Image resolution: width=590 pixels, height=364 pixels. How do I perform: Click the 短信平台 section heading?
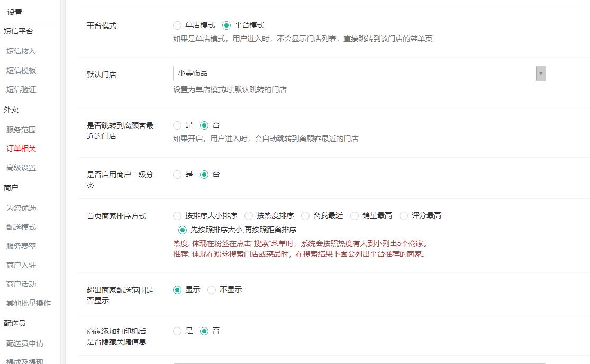pyautogui.click(x=19, y=31)
